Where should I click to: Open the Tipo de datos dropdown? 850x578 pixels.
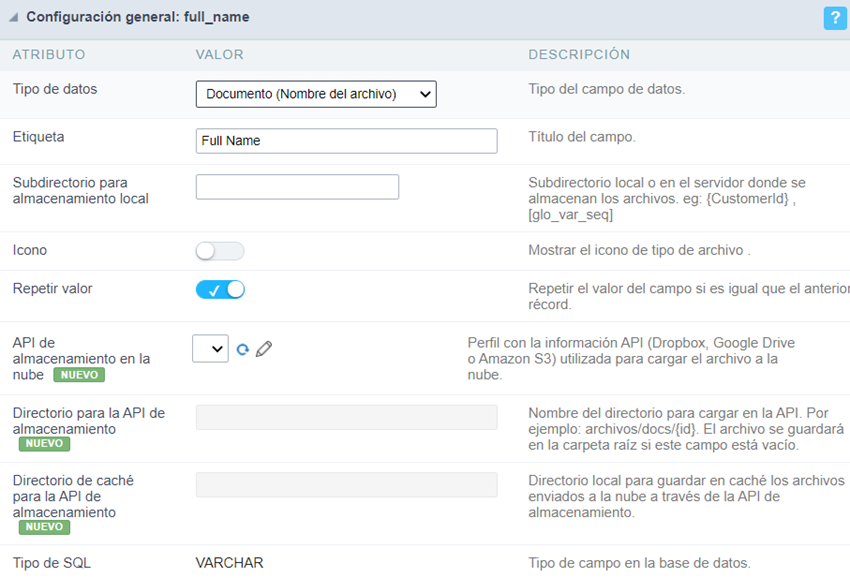[316, 94]
